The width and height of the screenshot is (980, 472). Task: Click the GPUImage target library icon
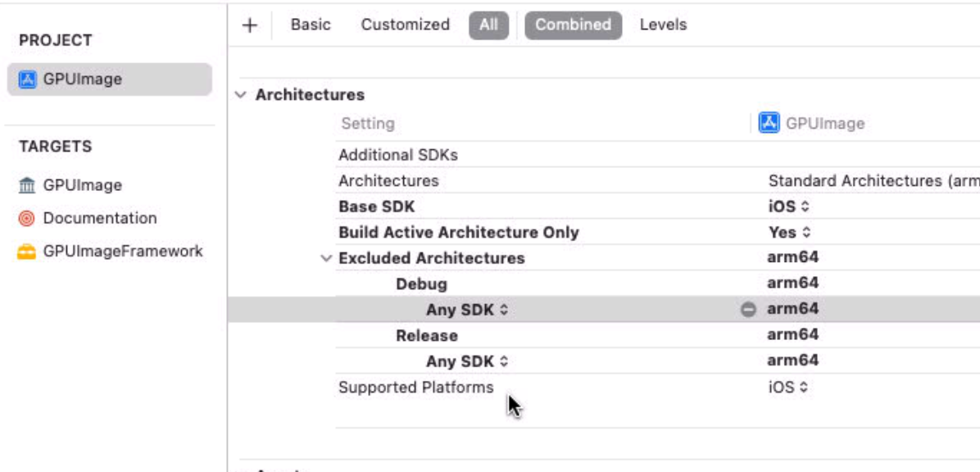pyautogui.click(x=27, y=186)
